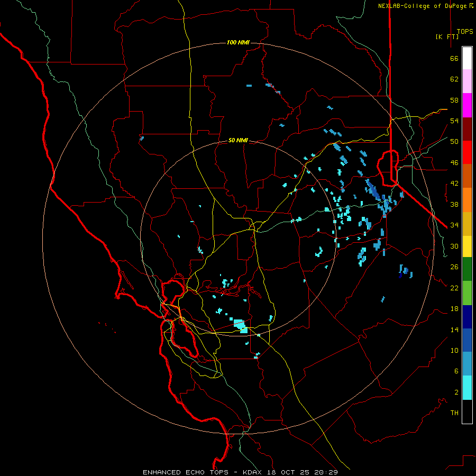Image resolution: width=476 pixels, height=476 pixels.
Task: Select the light pink 62 kft swatch
Action: (x=467, y=81)
